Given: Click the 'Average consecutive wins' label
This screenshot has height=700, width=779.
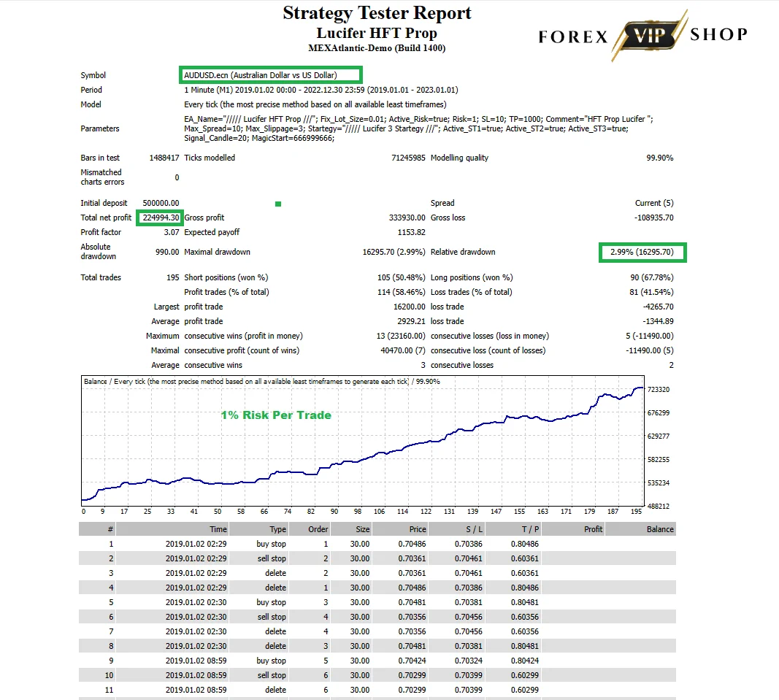Looking at the screenshot, I should (x=196, y=365).
